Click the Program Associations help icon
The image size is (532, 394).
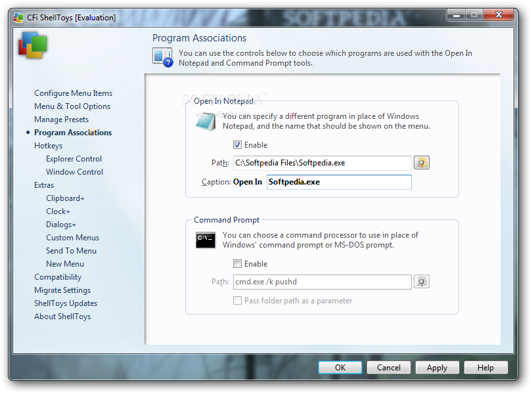(x=162, y=58)
